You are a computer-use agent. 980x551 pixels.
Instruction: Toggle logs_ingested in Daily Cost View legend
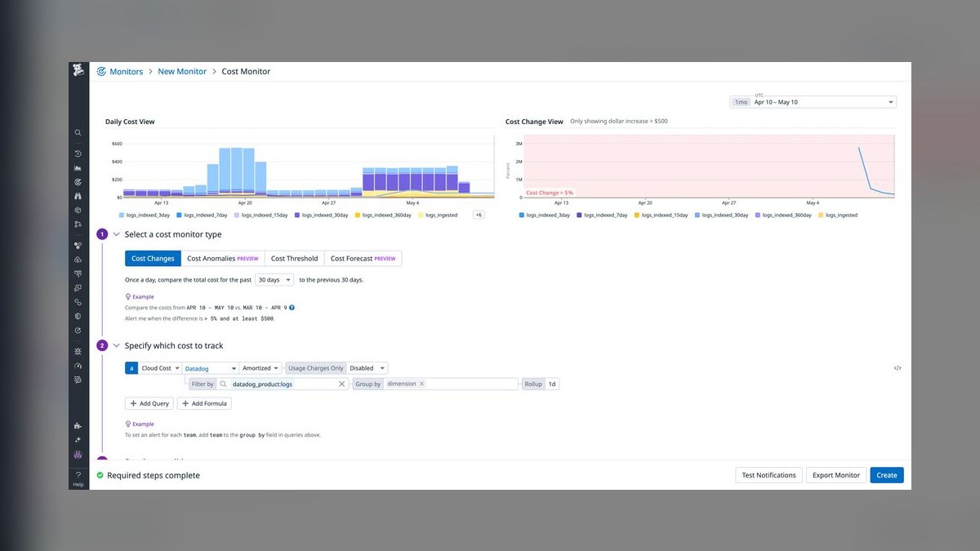point(439,215)
